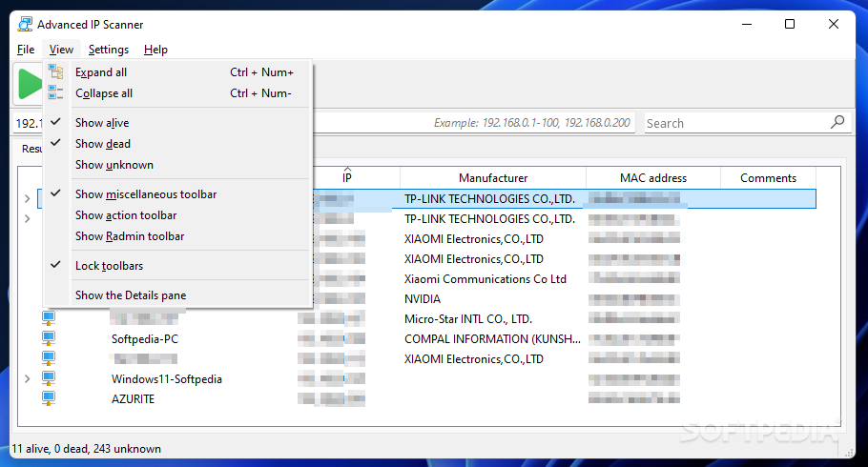Enable Show Radmin toolbar

coord(177,236)
